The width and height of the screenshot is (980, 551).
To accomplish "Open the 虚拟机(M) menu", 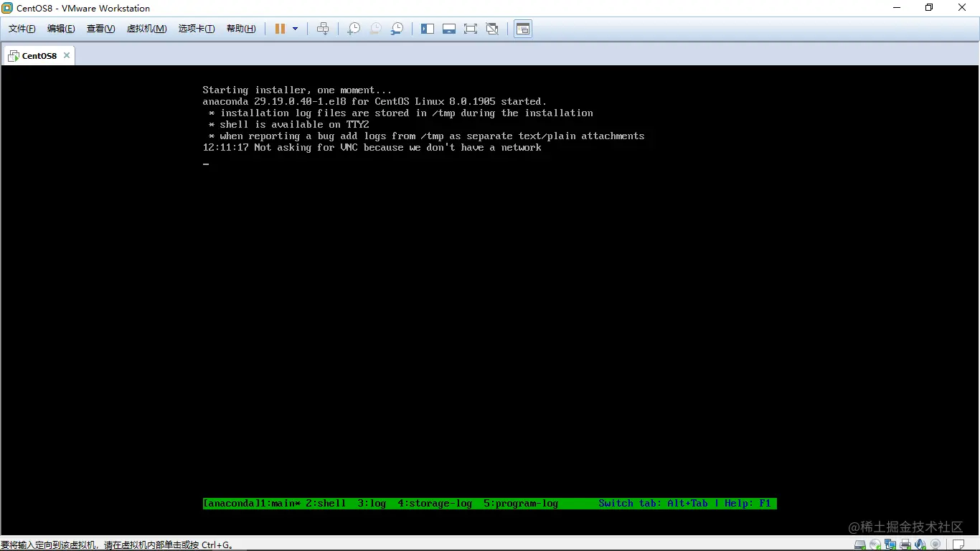I will [146, 29].
